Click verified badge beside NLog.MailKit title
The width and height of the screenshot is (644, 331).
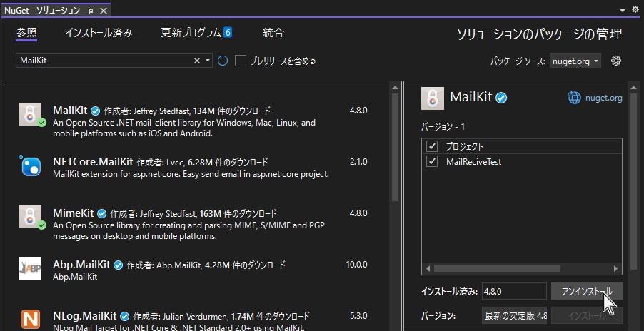click(124, 317)
